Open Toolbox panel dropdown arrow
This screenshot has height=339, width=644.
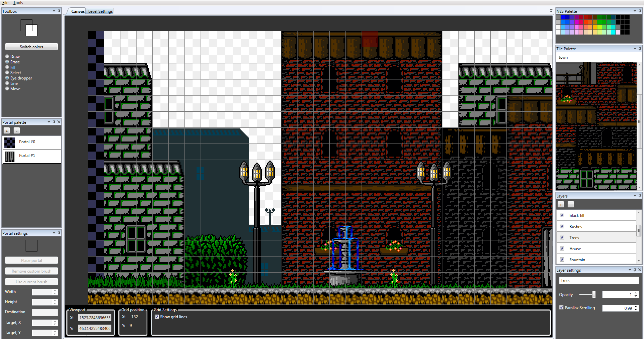pos(54,11)
